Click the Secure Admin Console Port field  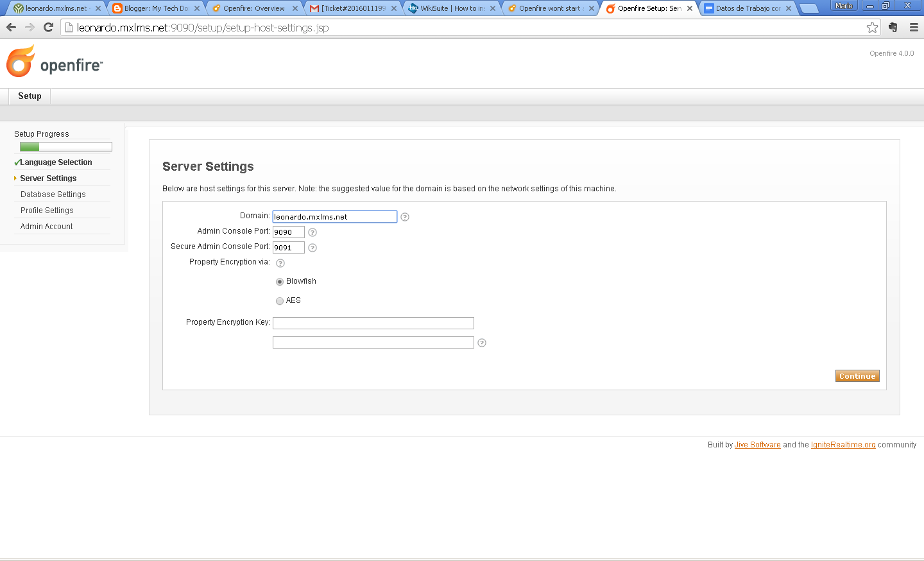point(289,248)
